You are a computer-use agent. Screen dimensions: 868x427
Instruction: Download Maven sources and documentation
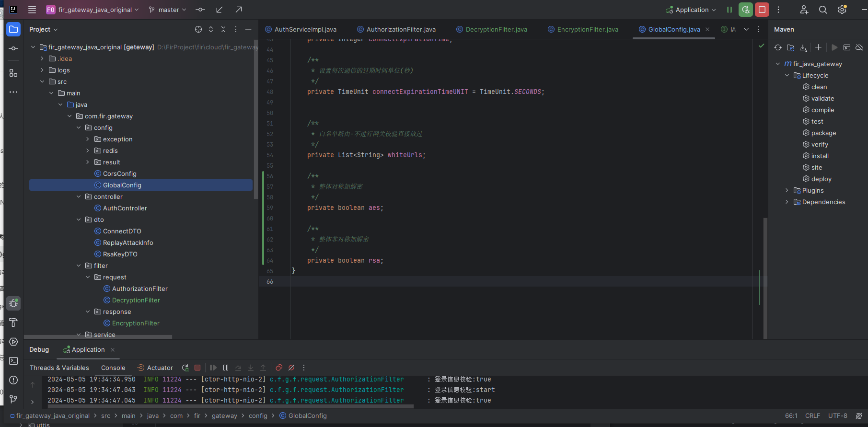(x=804, y=47)
